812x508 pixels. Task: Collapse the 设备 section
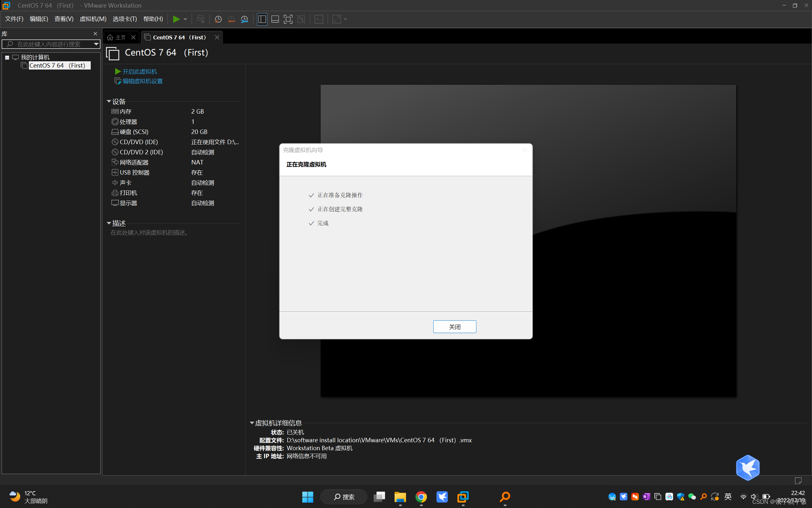[x=109, y=101]
